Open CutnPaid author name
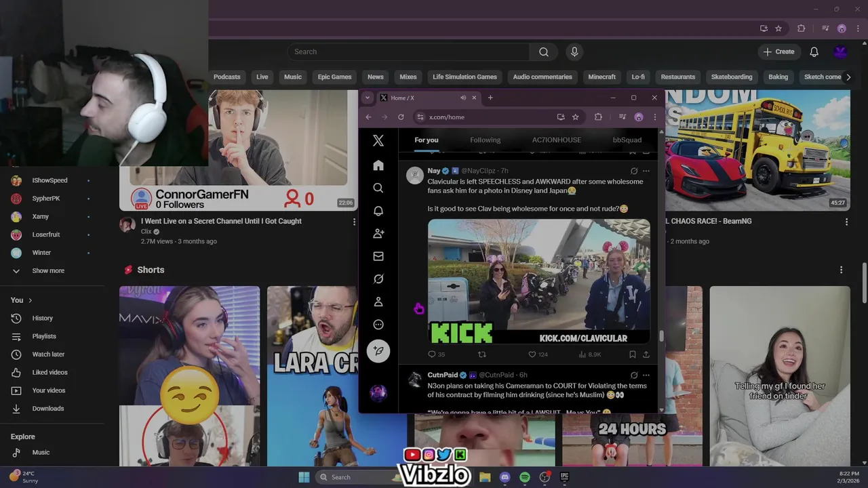 (442, 375)
